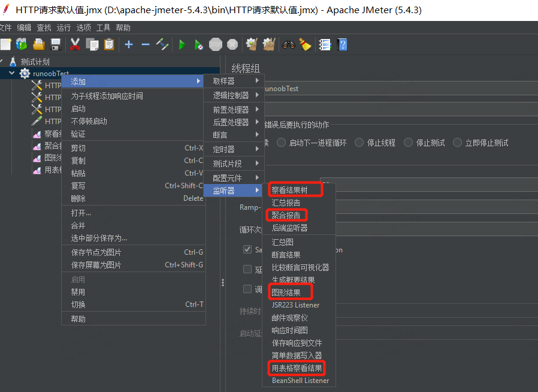Expand the 逻辑控制器 submenu
Viewport: 538px width, 392px height.
234,95
